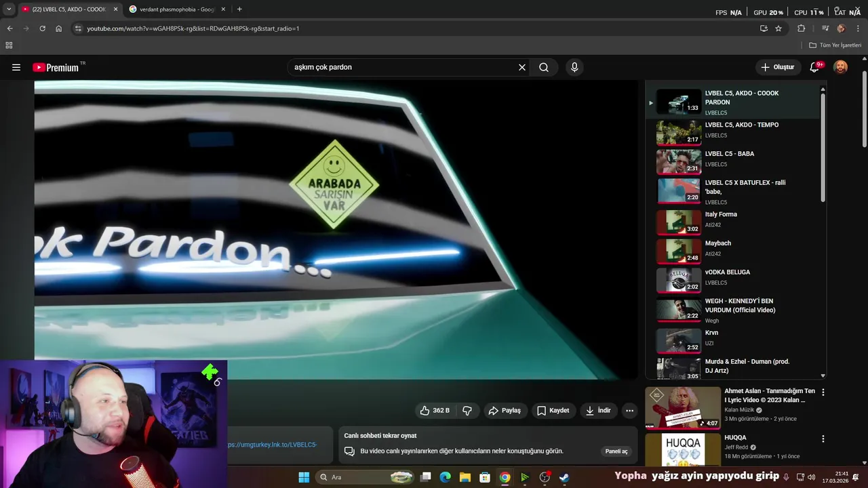Open the notifications bell
868x488 pixels.
click(814, 67)
